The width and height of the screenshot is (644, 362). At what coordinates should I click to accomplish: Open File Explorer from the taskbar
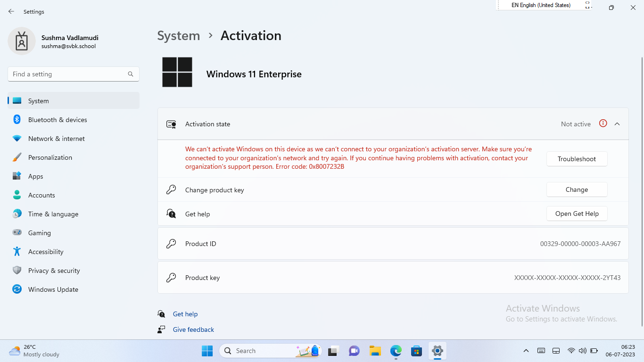[375, 351]
